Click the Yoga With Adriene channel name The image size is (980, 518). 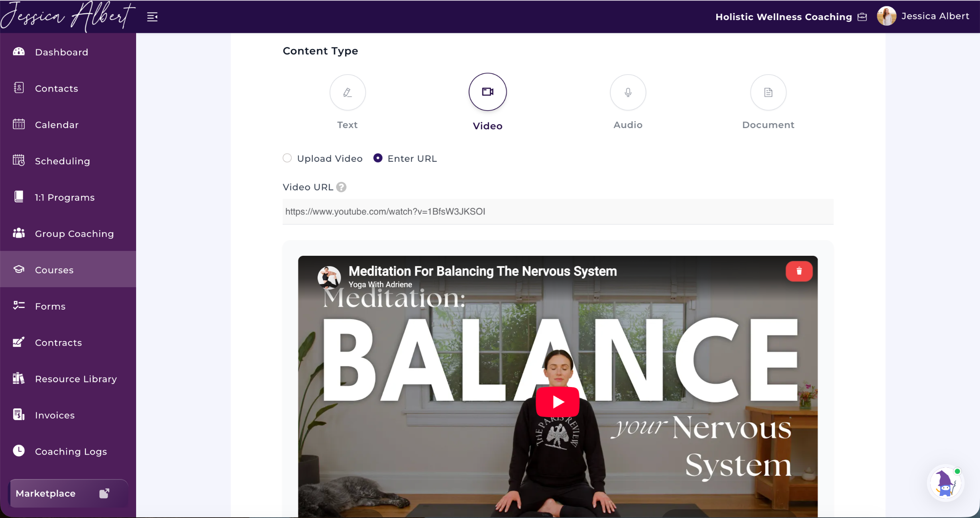[x=380, y=285]
